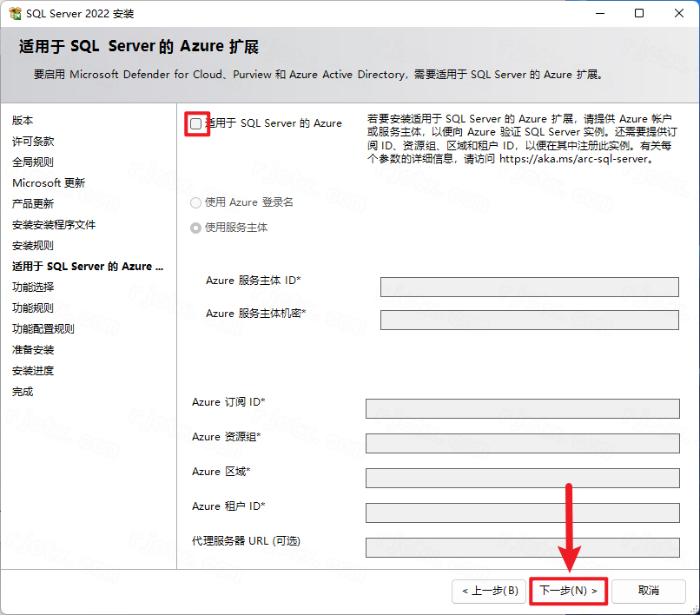Open the 安装安装程序文件 step in sidebar

pos(54,225)
